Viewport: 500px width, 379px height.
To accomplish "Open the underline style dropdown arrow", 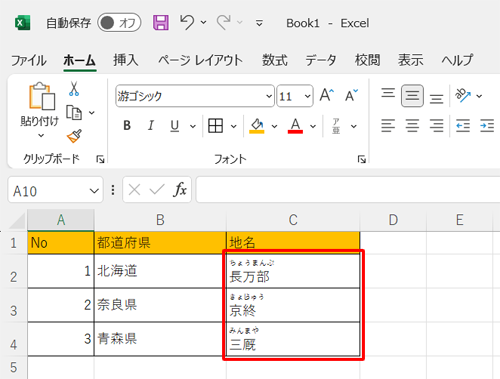I will 193,126.
